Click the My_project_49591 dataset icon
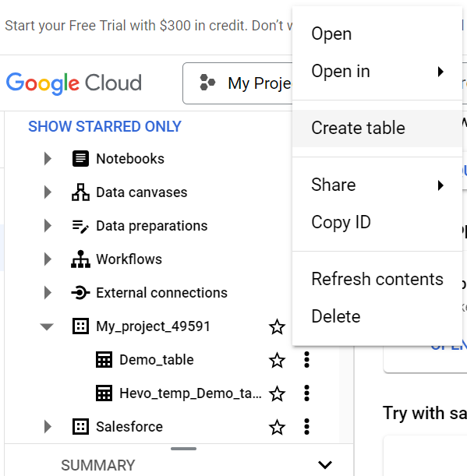 coord(80,326)
